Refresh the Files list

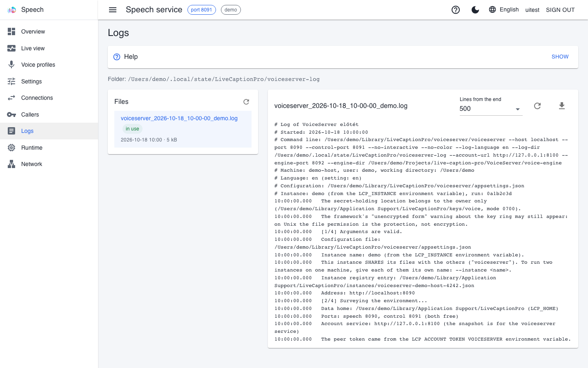pyautogui.click(x=246, y=102)
